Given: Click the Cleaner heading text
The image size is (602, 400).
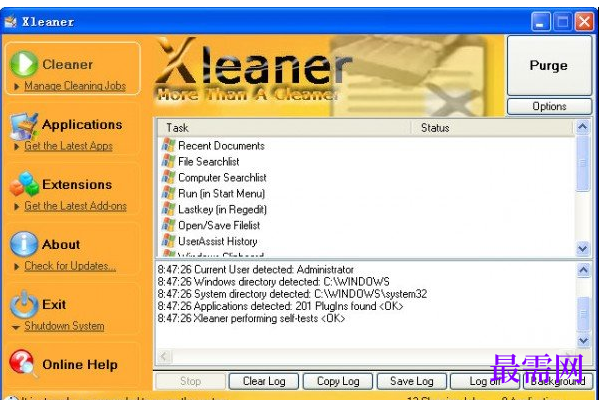Looking at the screenshot, I should pos(68,64).
